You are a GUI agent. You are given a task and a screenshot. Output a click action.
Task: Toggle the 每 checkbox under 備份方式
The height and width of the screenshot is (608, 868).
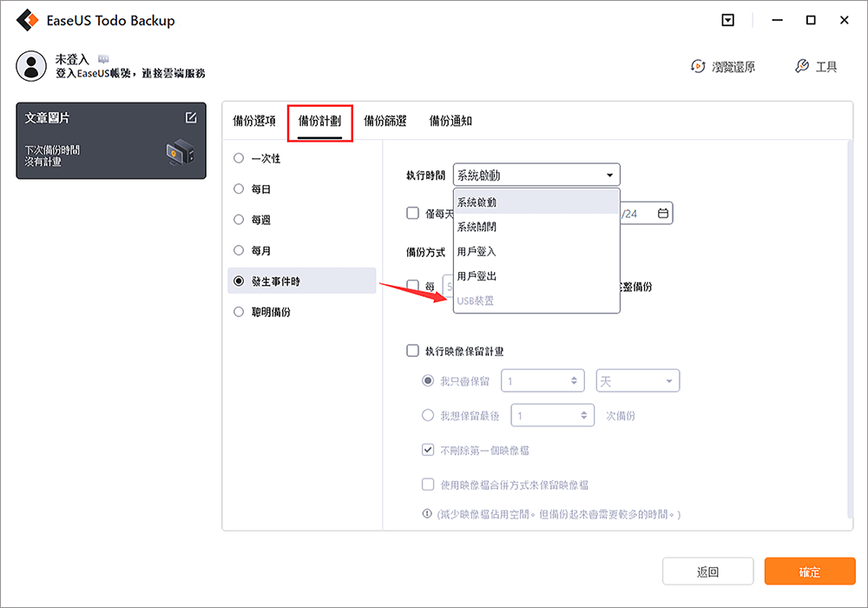point(412,286)
